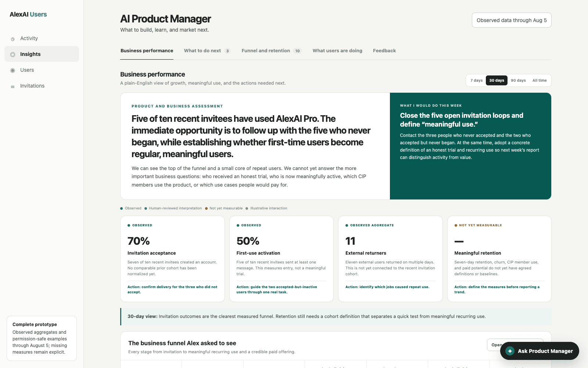Click the Ask Product Manager button

[x=539, y=351]
